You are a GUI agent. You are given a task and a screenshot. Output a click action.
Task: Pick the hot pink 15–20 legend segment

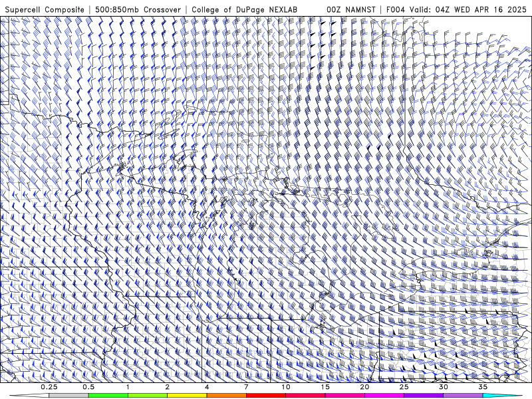point(344,396)
